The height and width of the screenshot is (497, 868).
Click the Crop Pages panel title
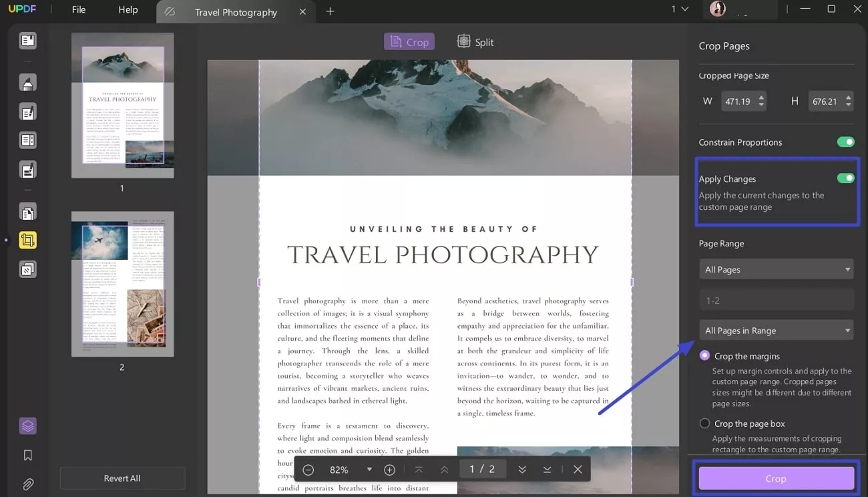click(x=724, y=46)
